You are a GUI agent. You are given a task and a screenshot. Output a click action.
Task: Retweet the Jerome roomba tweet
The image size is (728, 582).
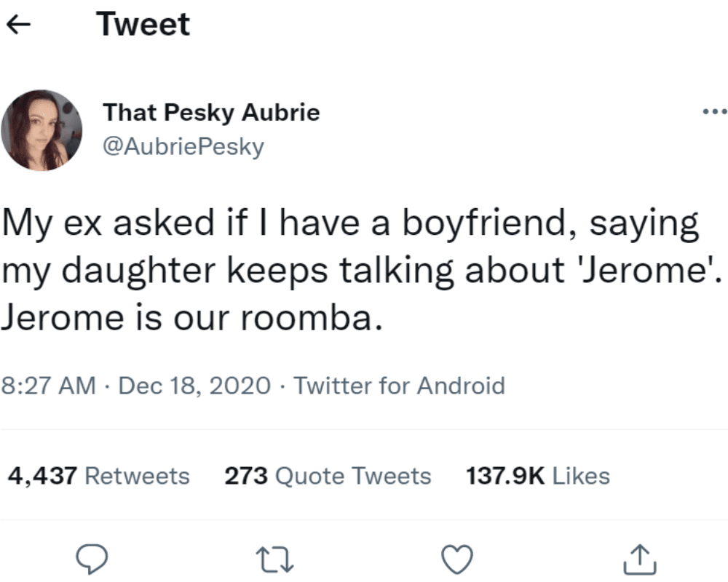click(277, 559)
